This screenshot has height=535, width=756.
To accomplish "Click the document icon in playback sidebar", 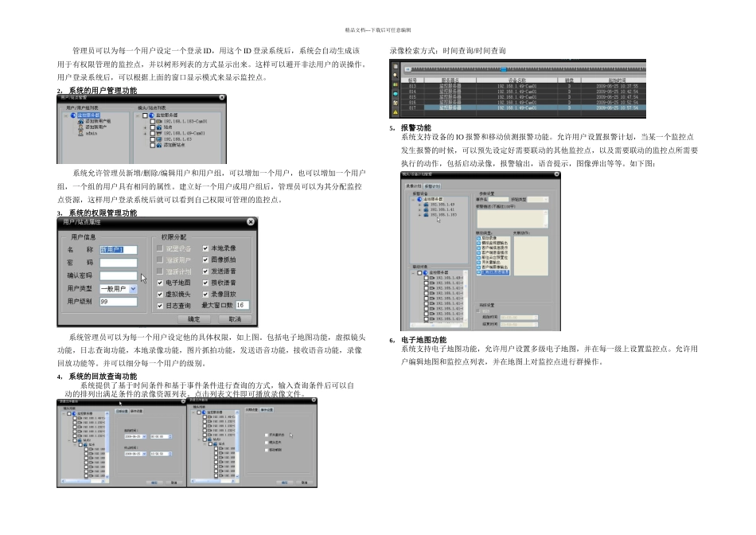I will click(x=396, y=66).
